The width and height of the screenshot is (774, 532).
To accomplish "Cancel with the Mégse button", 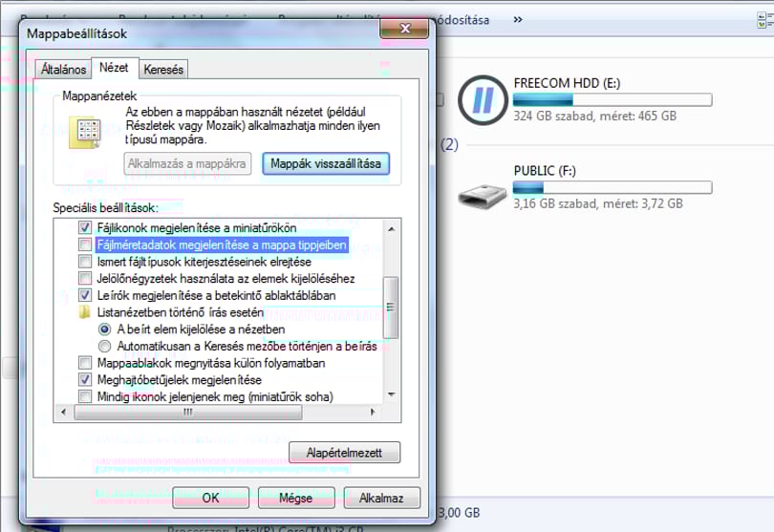I will coord(296,498).
